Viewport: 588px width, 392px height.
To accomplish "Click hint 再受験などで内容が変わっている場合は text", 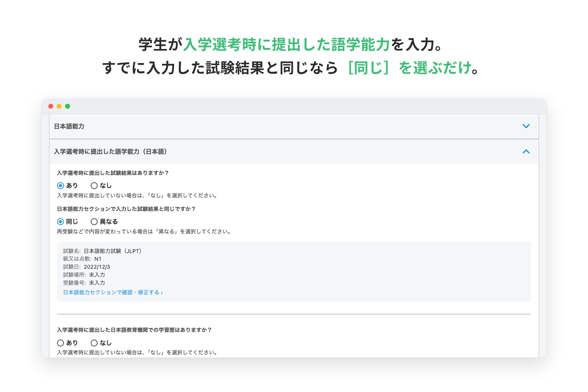I will 144,232.
